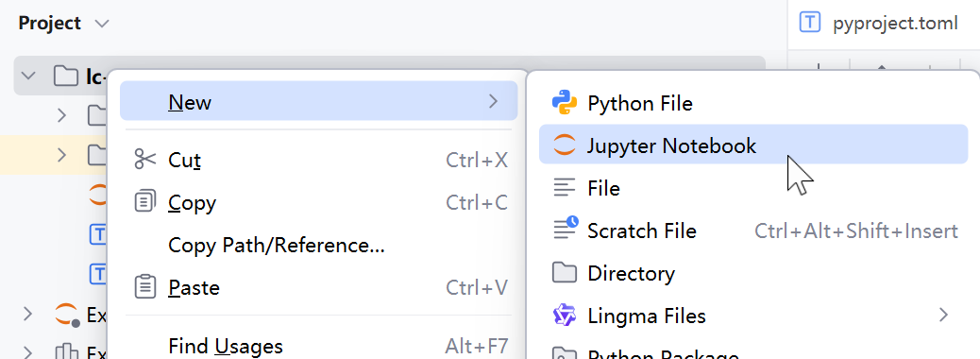Click the File lines icon in submenu
This screenshot has width=980, height=359.
coord(565,188)
